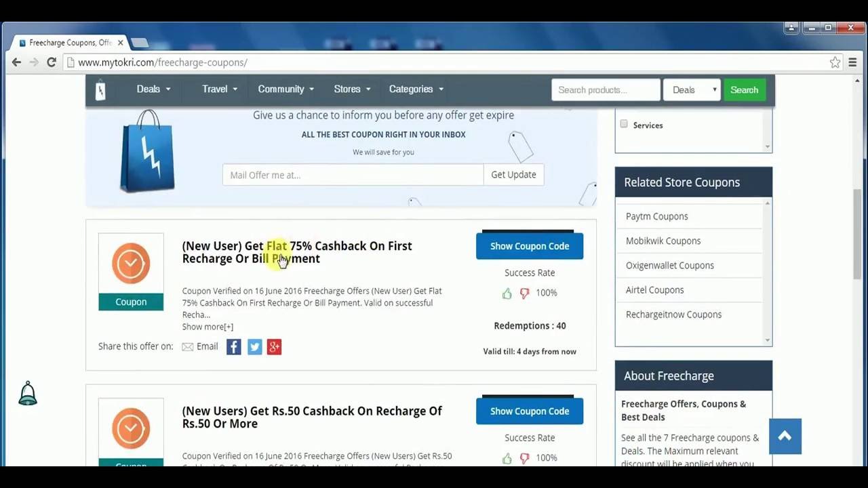Click the browser back arrow
Viewport: 868px width, 488px height.
point(16,62)
